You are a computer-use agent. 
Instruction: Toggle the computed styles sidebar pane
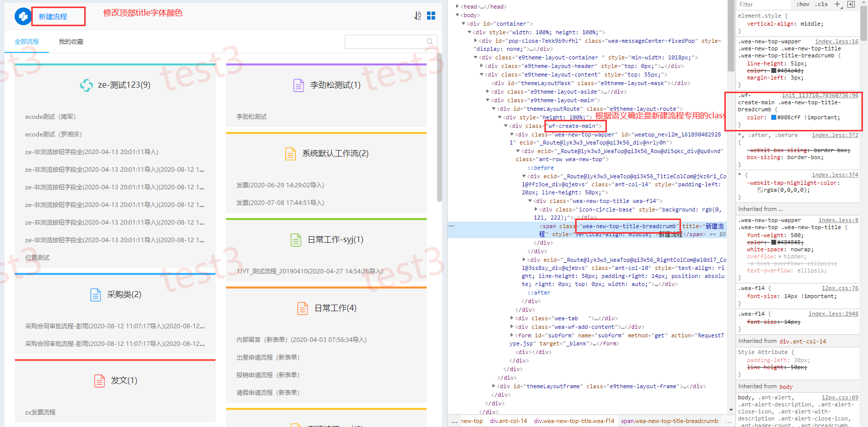click(x=851, y=5)
